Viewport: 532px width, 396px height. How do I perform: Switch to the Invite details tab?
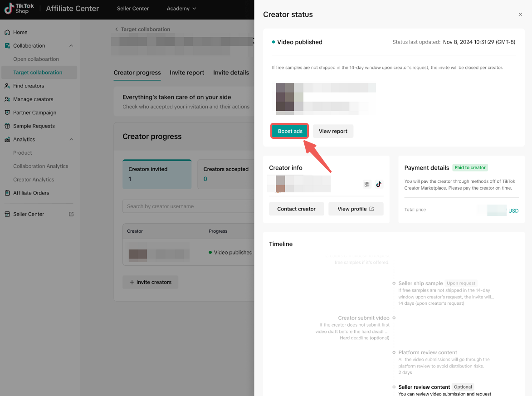click(231, 73)
